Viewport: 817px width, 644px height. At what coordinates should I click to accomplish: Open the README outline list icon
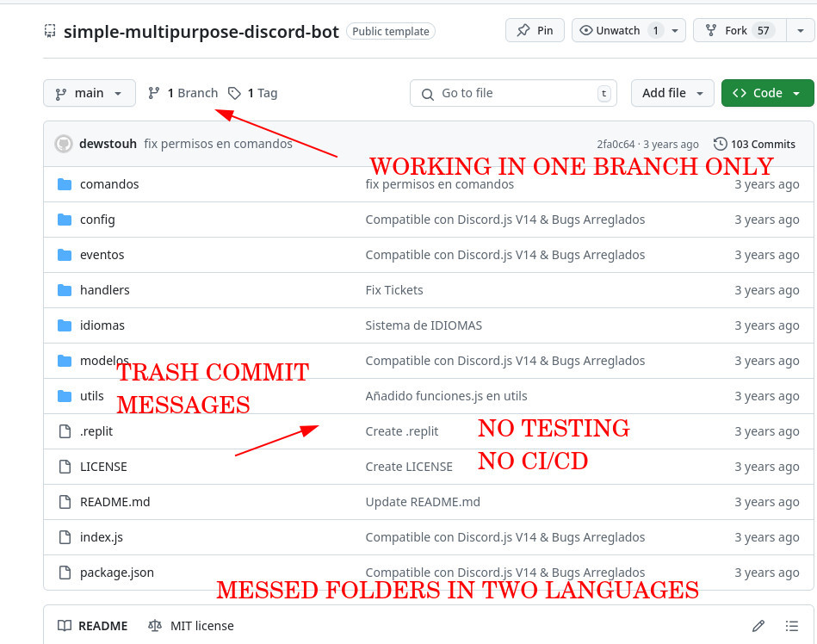[792, 626]
